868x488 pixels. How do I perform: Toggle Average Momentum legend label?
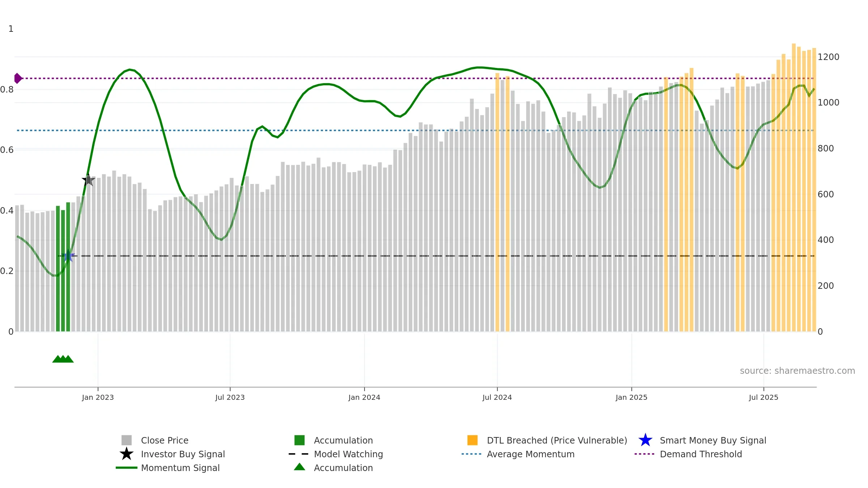click(x=531, y=454)
